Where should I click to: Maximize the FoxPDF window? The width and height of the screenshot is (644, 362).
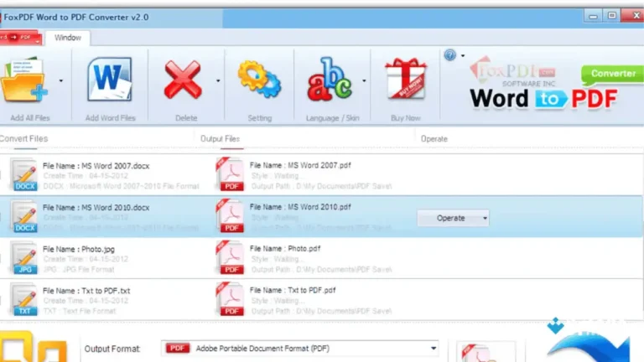pos(612,16)
